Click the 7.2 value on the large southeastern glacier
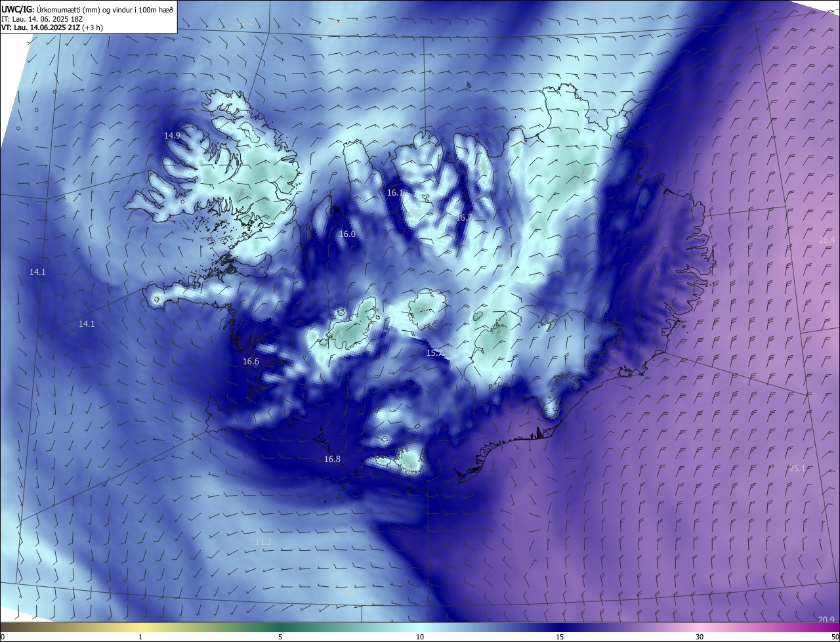The height and width of the screenshot is (642, 840). coord(499,332)
